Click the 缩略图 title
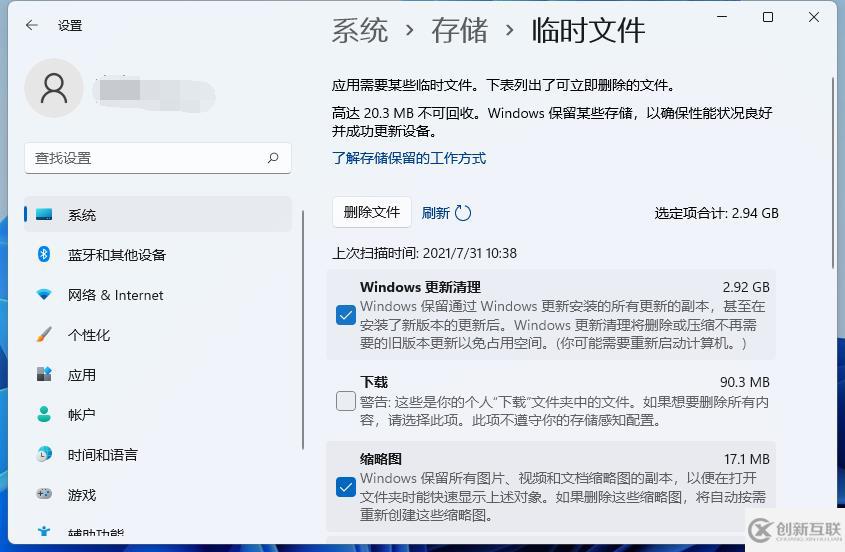The image size is (845, 552). pyautogui.click(x=380, y=459)
